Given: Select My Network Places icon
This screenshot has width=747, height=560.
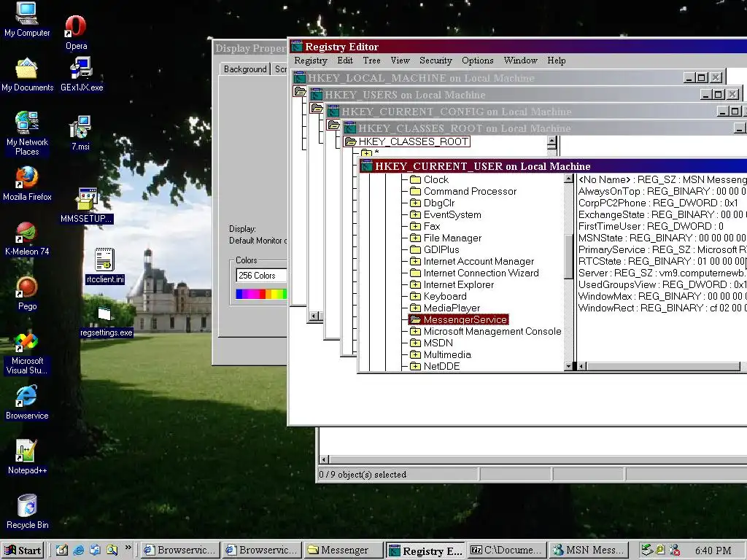Looking at the screenshot, I should (27, 133).
